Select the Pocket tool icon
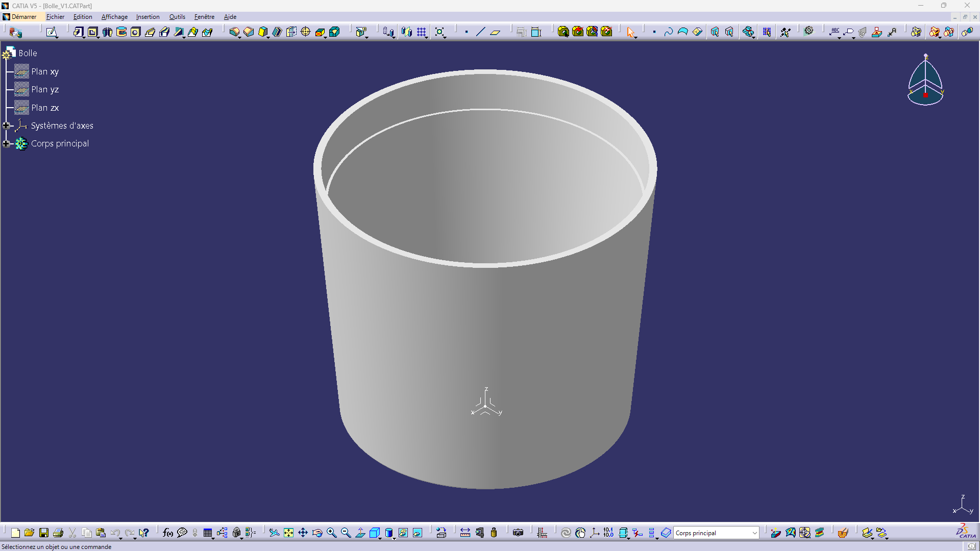Viewport: 980px width, 551px height. (x=92, y=32)
